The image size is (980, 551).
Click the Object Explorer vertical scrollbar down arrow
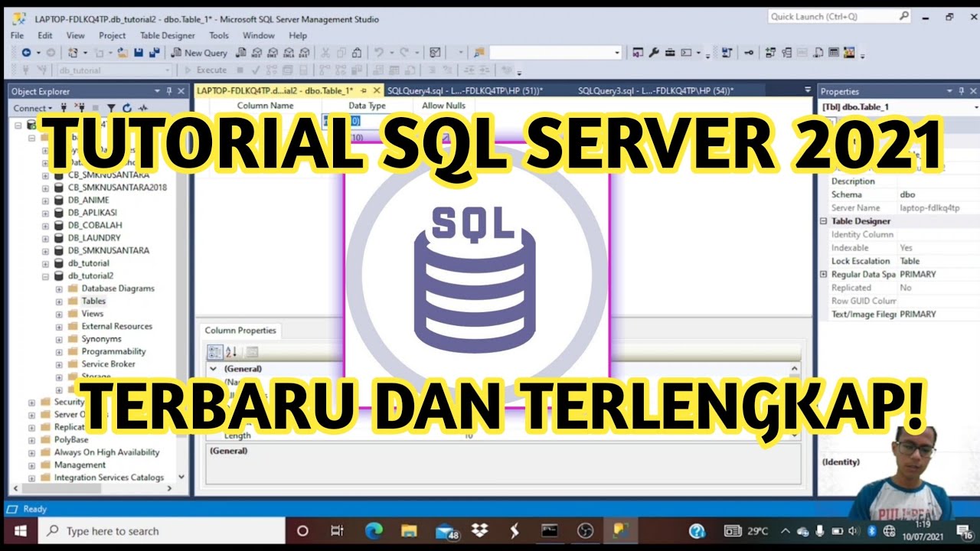pyautogui.click(x=181, y=476)
